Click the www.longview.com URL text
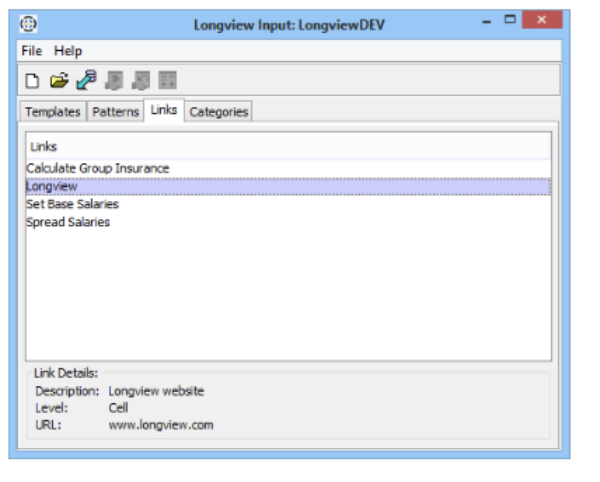Image resolution: width=600 pixels, height=482 pixels. click(160, 425)
